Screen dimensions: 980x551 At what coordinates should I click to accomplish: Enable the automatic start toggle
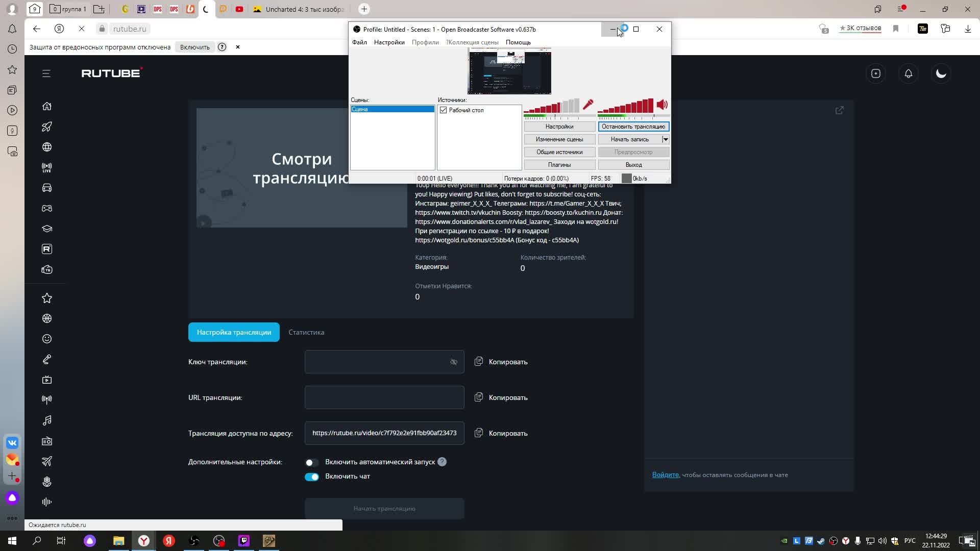click(311, 462)
